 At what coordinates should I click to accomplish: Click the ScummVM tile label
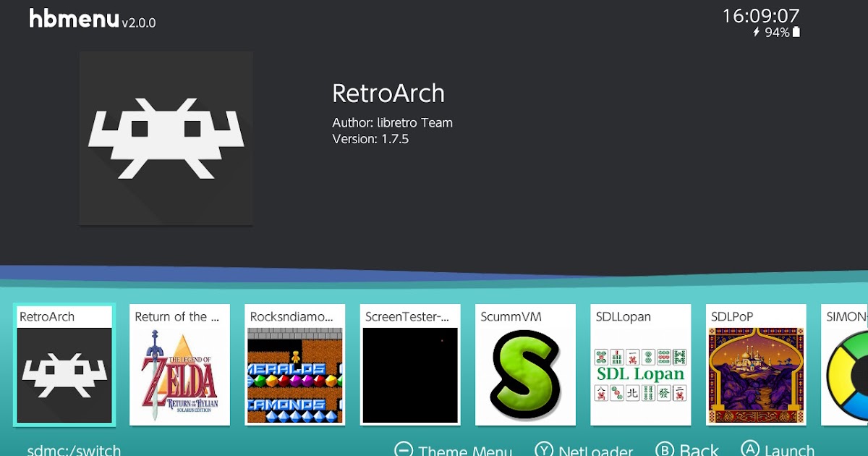point(511,317)
